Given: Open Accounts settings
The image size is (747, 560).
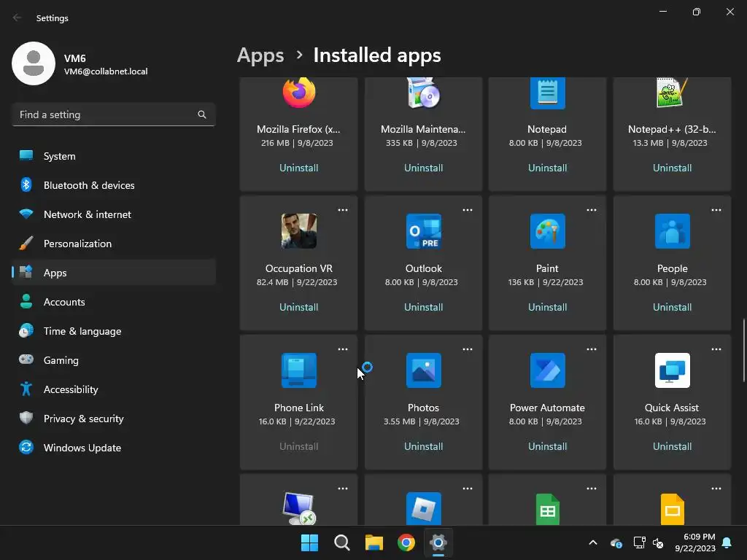Looking at the screenshot, I should click(114, 302).
